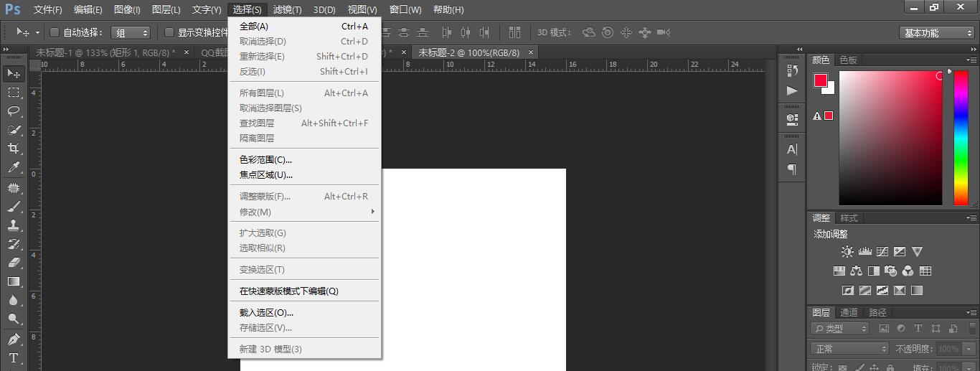Screen dimensions: 980x371
Task: Open the 滤镜(T) menu
Action: (287, 9)
